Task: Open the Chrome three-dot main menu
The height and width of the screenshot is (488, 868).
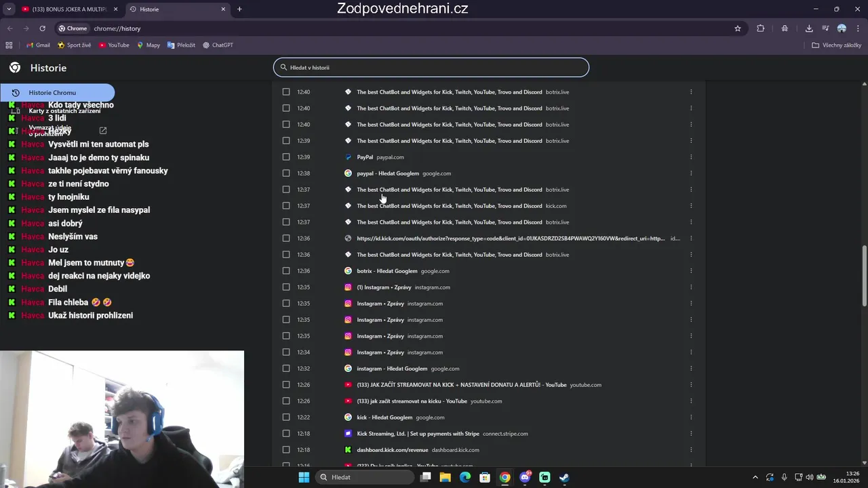Action: tap(858, 28)
